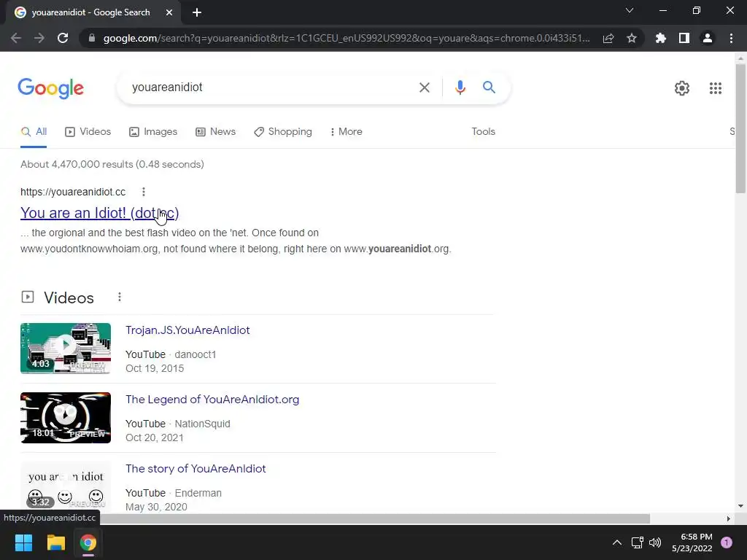Open options for youareanidiot.cc result

[x=144, y=192]
